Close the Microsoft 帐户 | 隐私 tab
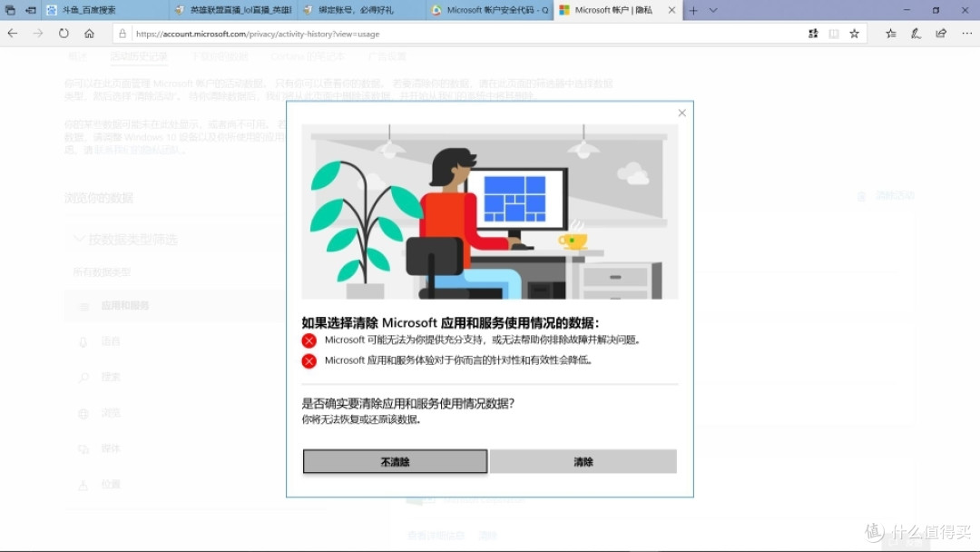Viewport: 980px width, 552px height. click(671, 10)
